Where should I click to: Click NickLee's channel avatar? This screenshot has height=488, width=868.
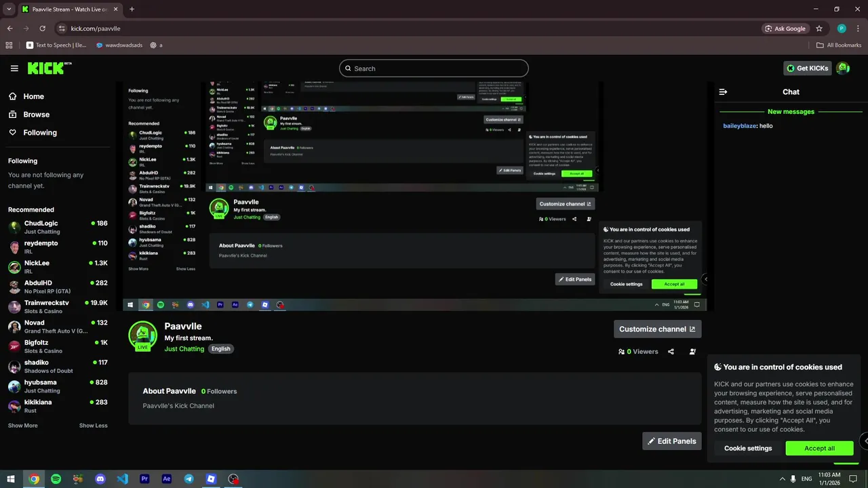[x=14, y=267]
